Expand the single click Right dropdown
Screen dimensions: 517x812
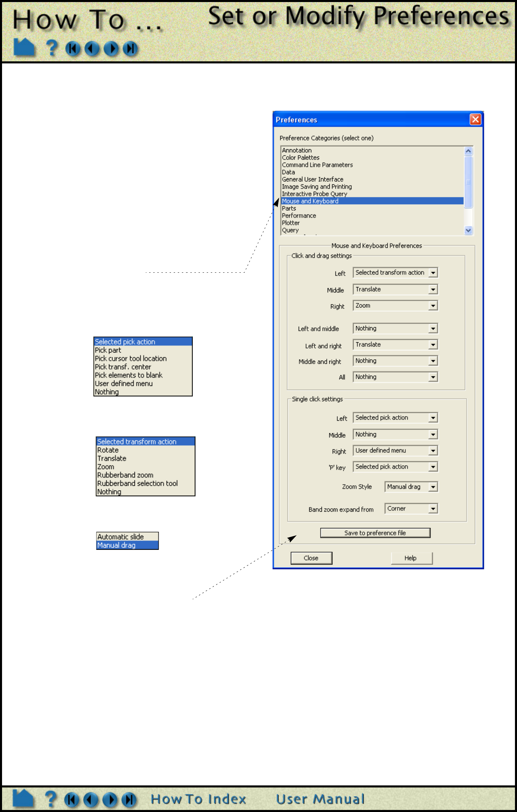click(x=395, y=451)
